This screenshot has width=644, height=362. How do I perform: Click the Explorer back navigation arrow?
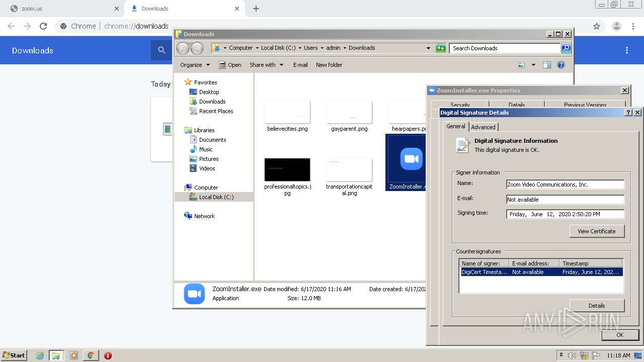183,48
